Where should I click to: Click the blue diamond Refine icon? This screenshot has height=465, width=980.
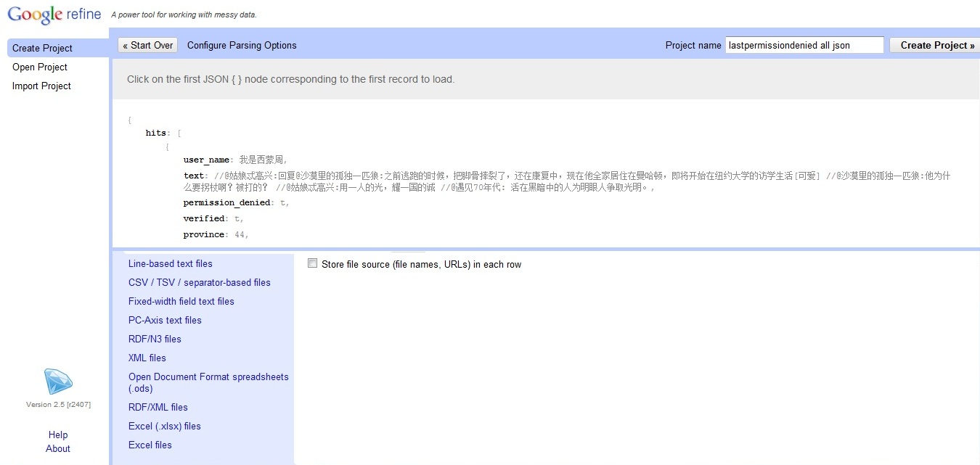[58, 382]
